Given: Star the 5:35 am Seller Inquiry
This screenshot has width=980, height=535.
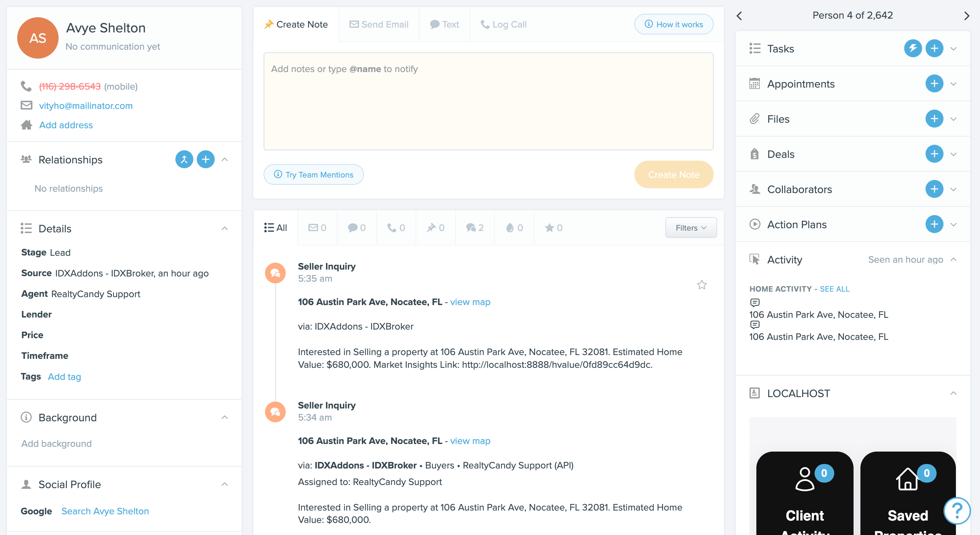Looking at the screenshot, I should 702,285.
